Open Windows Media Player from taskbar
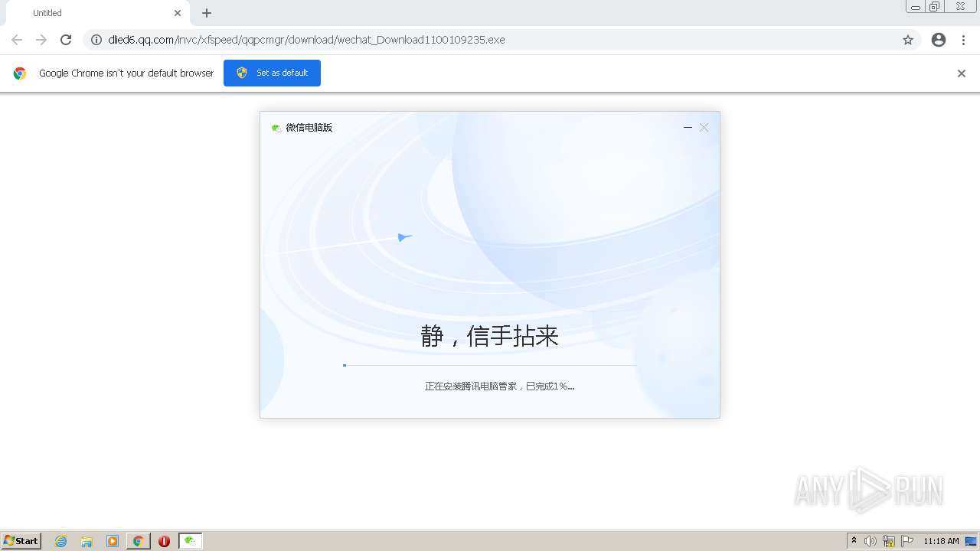 [x=113, y=541]
